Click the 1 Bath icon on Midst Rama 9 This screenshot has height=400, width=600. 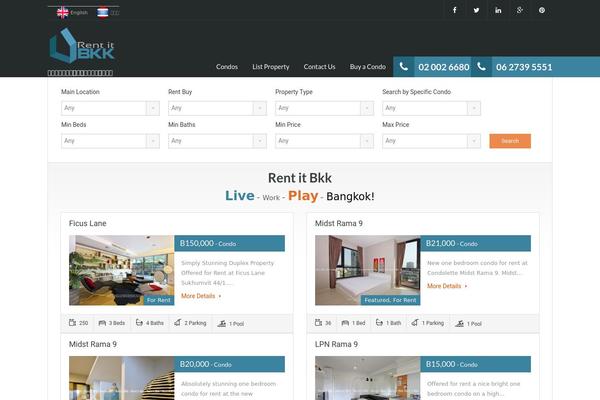(x=379, y=323)
